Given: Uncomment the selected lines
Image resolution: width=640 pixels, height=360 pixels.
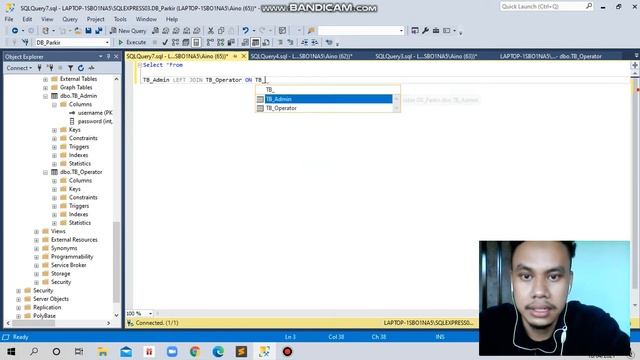Looking at the screenshot, I should coord(290,42).
